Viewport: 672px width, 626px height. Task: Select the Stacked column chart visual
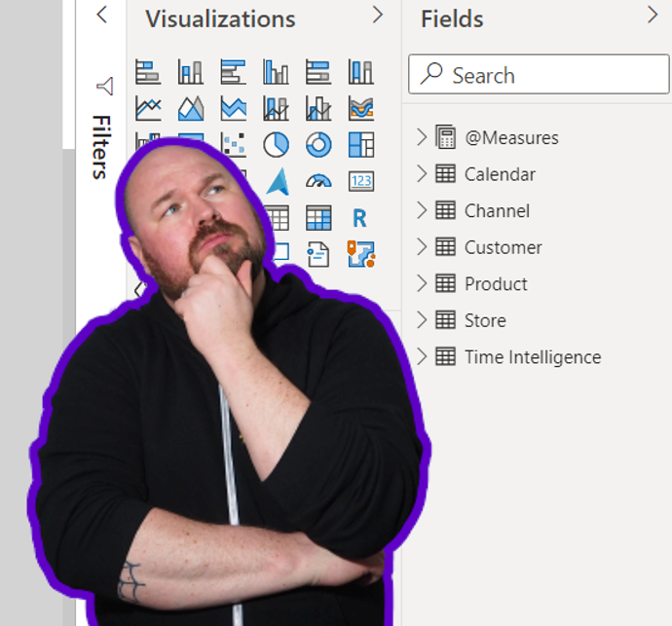pos(191,71)
